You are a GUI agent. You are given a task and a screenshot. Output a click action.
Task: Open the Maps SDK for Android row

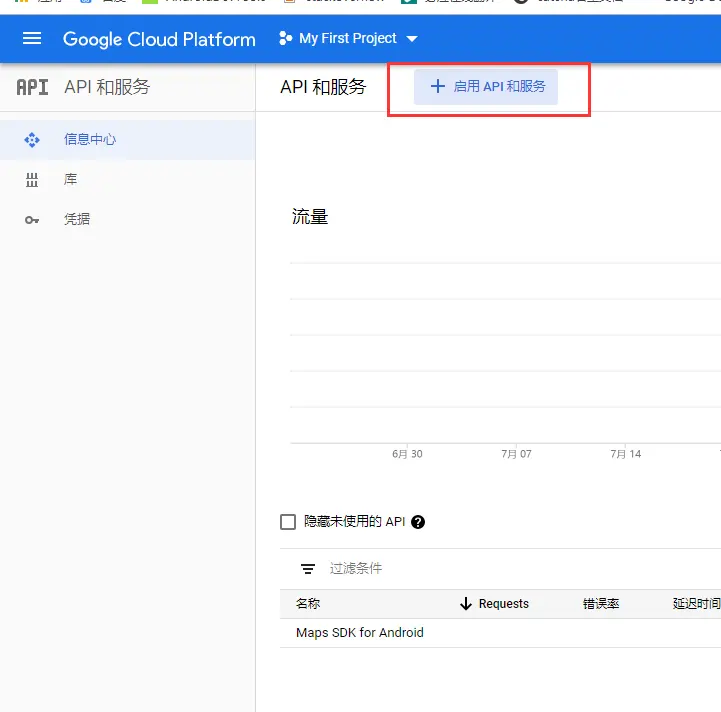click(500, 633)
